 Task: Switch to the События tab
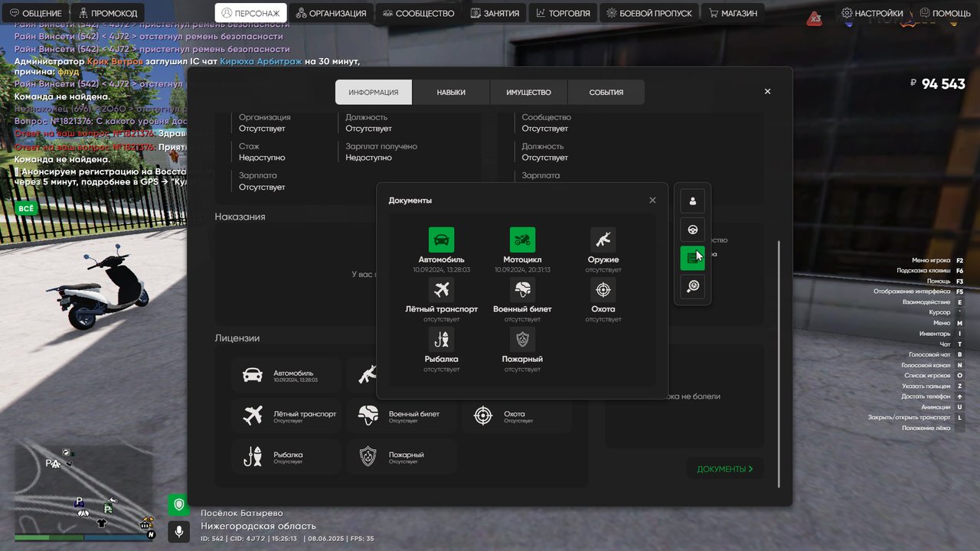point(606,92)
